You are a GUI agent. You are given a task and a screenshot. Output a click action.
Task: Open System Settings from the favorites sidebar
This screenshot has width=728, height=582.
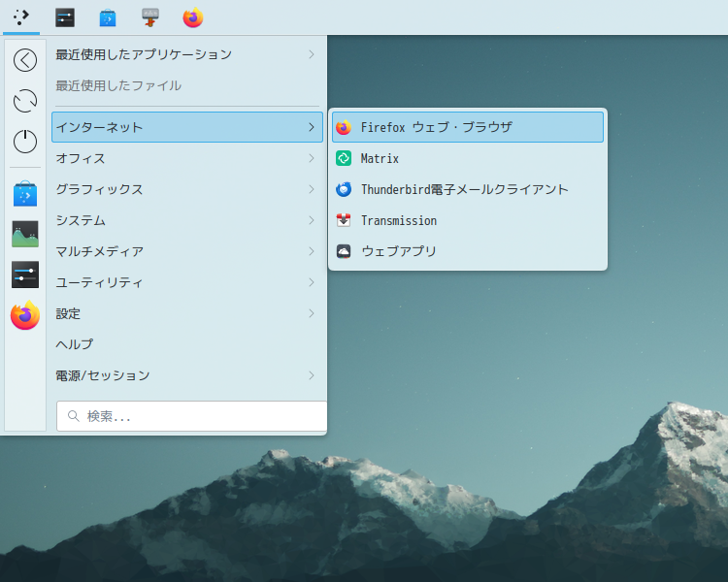click(25, 275)
